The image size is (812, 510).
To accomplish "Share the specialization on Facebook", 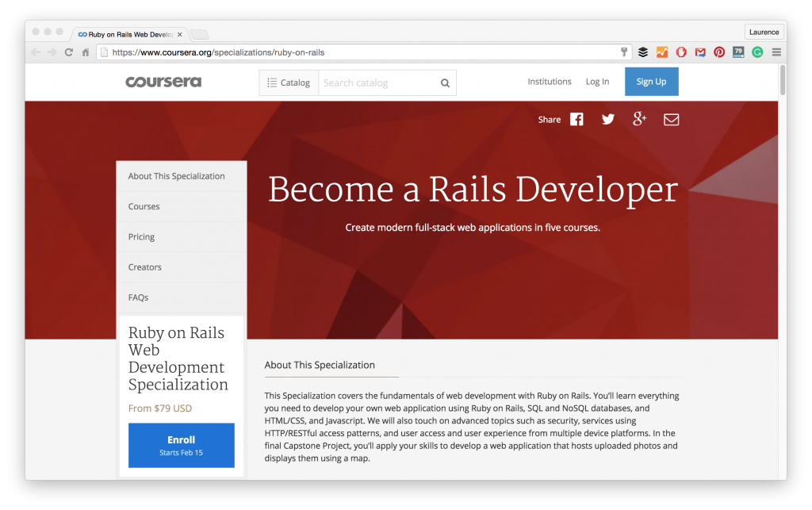I will click(576, 120).
